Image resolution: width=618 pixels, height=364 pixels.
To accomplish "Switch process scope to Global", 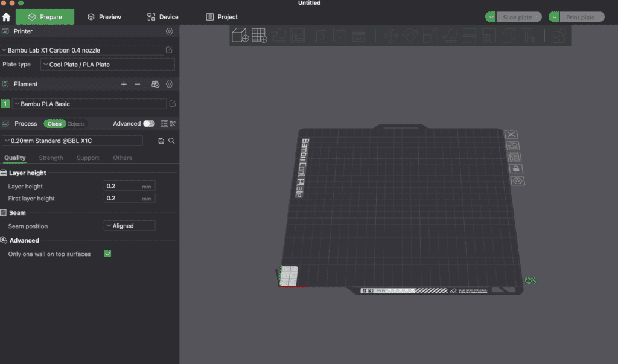I will (x=55, y=123).
